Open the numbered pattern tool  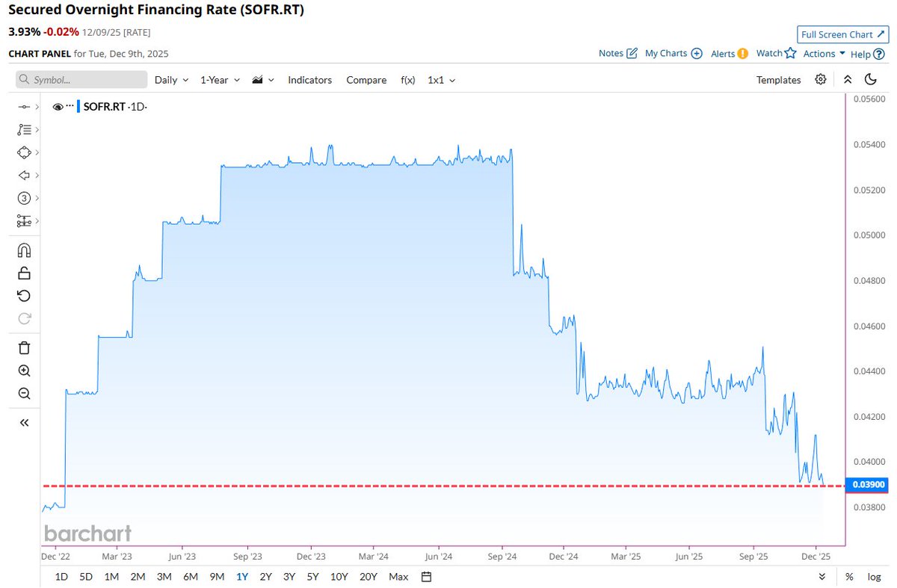23,198
